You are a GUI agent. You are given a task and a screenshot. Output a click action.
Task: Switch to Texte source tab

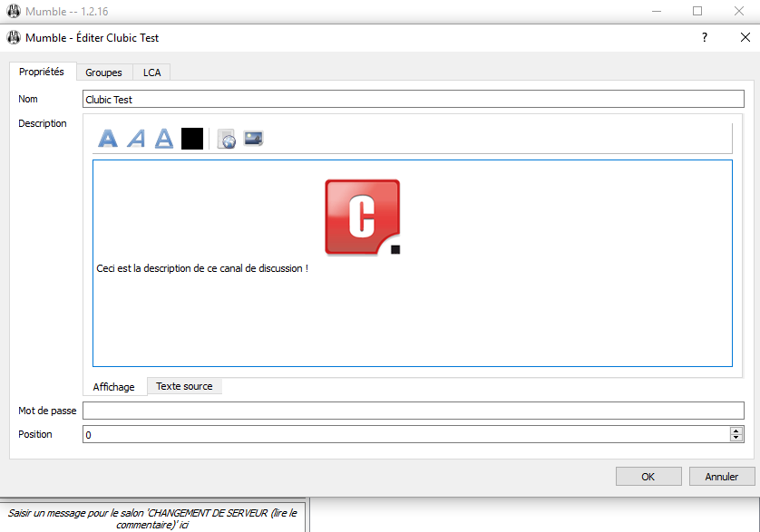coord(184,386)
